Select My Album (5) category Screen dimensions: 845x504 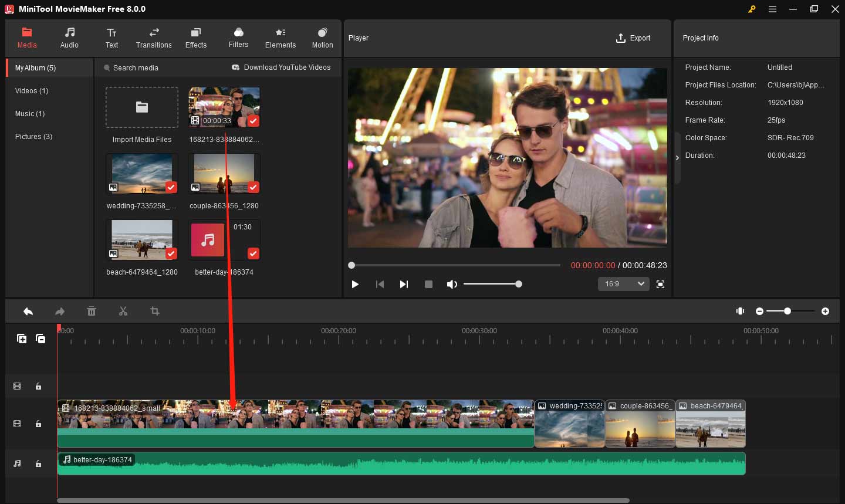[x=49, y=68]
